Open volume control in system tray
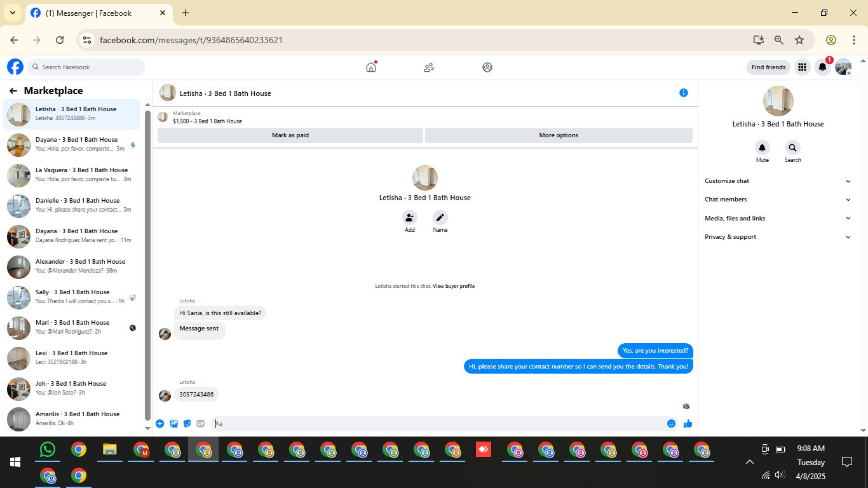 click(780, 475)
